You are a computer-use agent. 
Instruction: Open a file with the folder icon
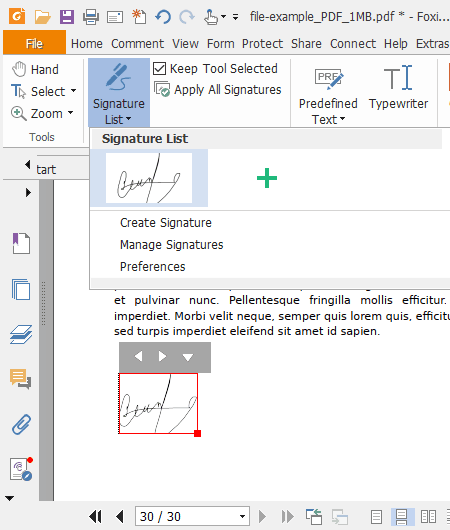tap(42, 17)
